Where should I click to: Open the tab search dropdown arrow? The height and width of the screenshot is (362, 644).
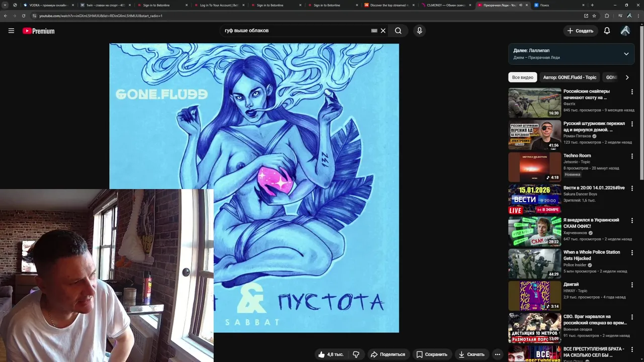5,5
